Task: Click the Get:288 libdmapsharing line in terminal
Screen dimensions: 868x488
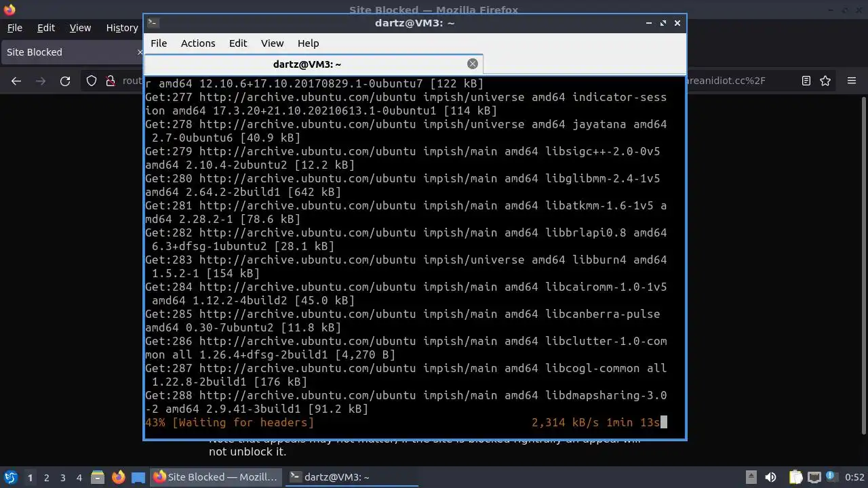Action: [x=406, y=402]
